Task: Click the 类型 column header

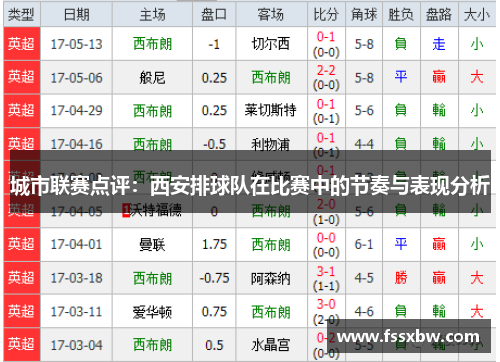Action: pos(22,14)
